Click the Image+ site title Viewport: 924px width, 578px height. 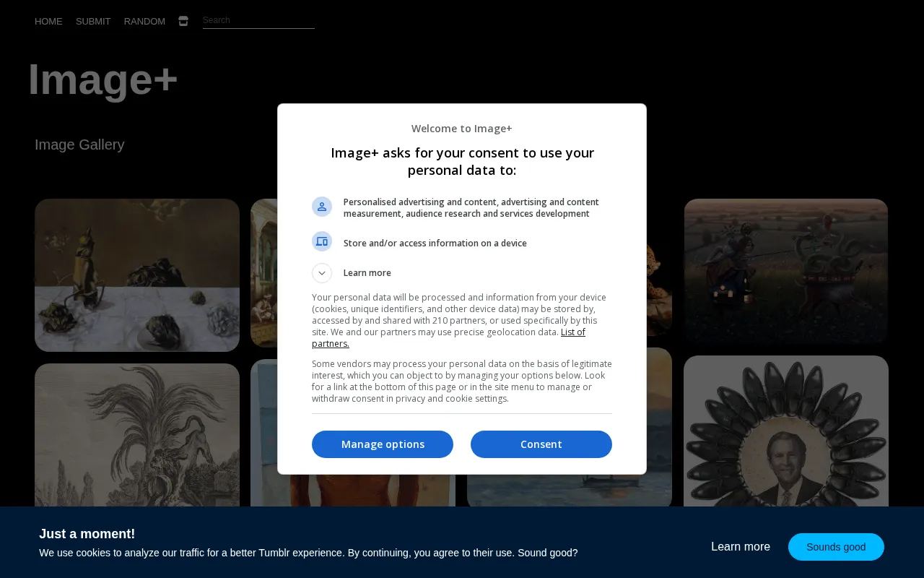(103, 79)
